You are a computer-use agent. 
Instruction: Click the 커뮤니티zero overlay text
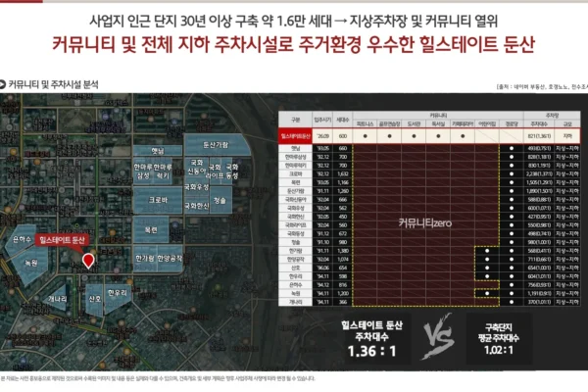coord(425,223)
